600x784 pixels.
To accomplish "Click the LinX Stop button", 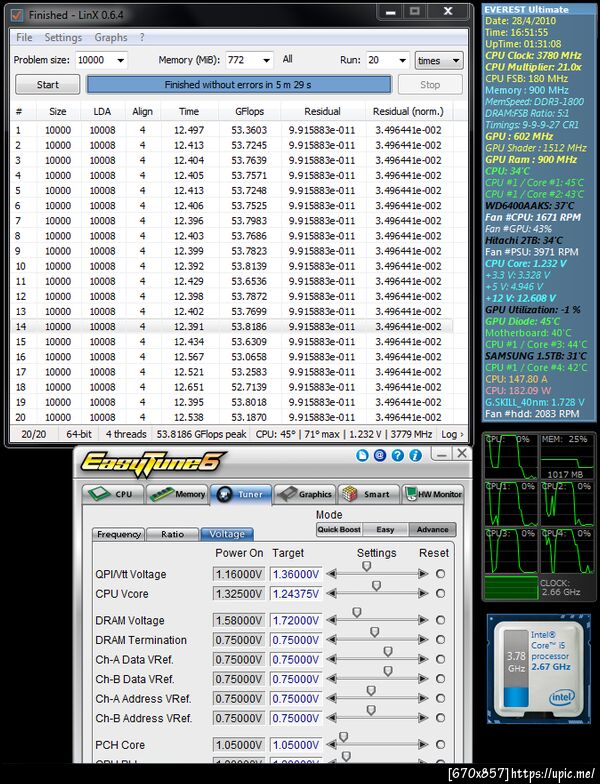I will click(430, 84).
